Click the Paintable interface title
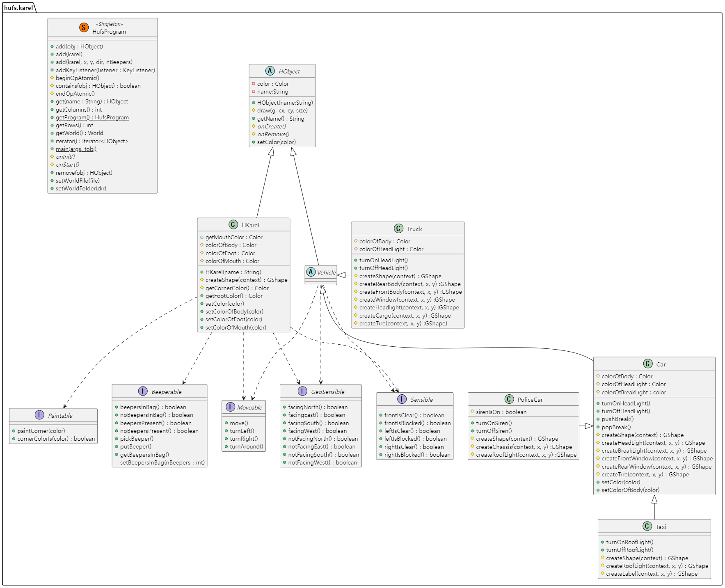 (60, 416)
